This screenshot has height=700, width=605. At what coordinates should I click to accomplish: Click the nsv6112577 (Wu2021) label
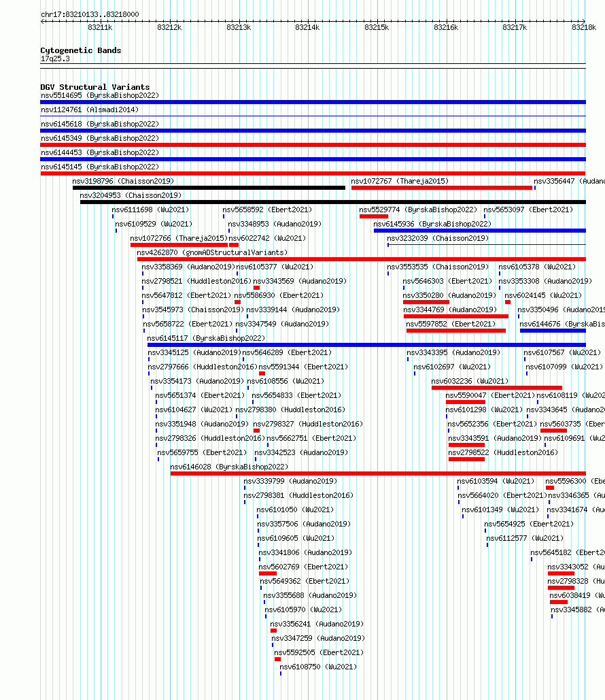(x=525, y=538)
